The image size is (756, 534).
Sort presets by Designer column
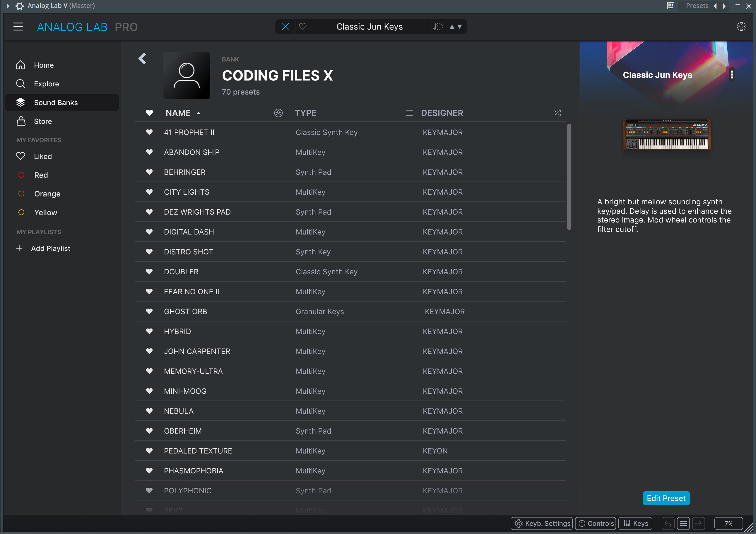tap(442, 113)
